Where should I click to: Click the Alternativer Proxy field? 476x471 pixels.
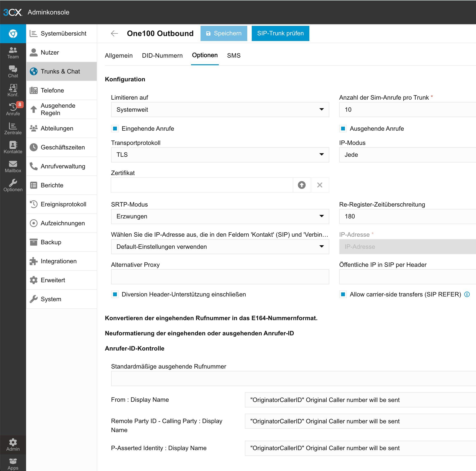click(x=220, y=277)
